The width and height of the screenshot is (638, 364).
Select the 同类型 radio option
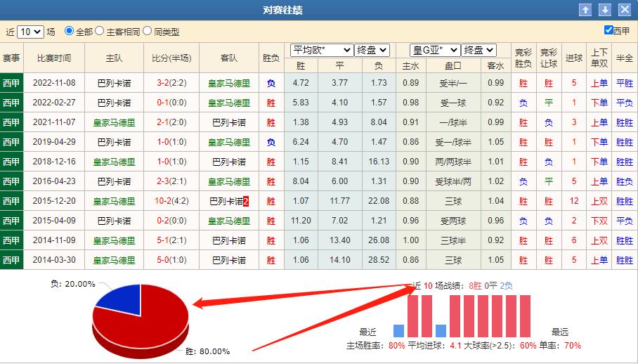coord(148,31)
